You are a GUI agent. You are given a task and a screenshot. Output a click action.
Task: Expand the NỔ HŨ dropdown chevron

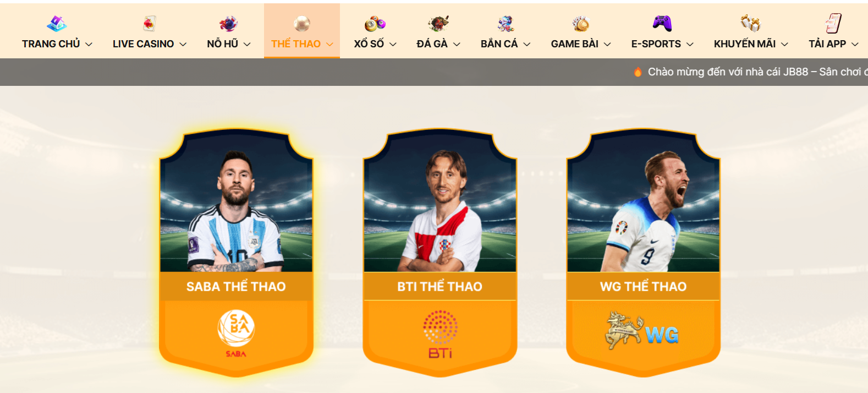[x=247, y=44]
